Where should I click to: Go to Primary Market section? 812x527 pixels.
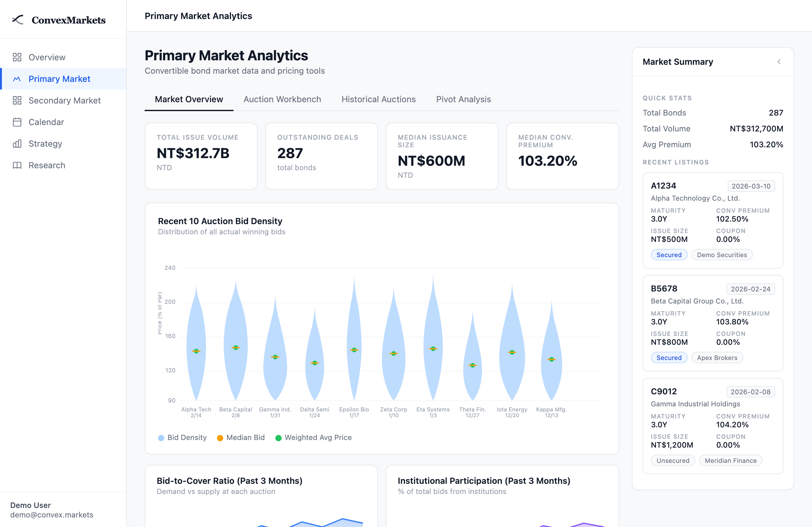[x=63, y=79]
